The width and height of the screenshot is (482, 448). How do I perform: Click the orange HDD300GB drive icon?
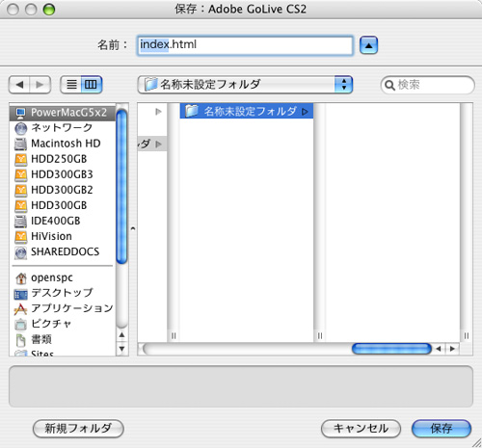[21, 205]
